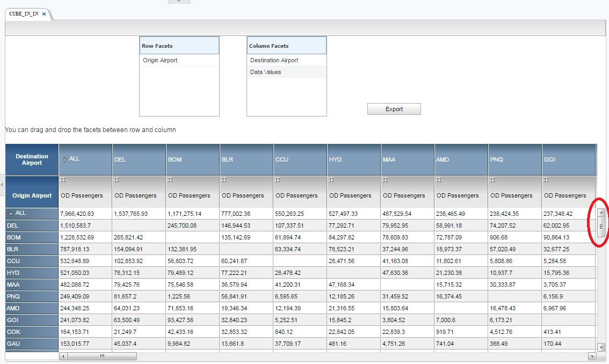This screenshot has height=364, width=609.
Task: Click the grid icon in the HYD column
Action: point(331,180)
